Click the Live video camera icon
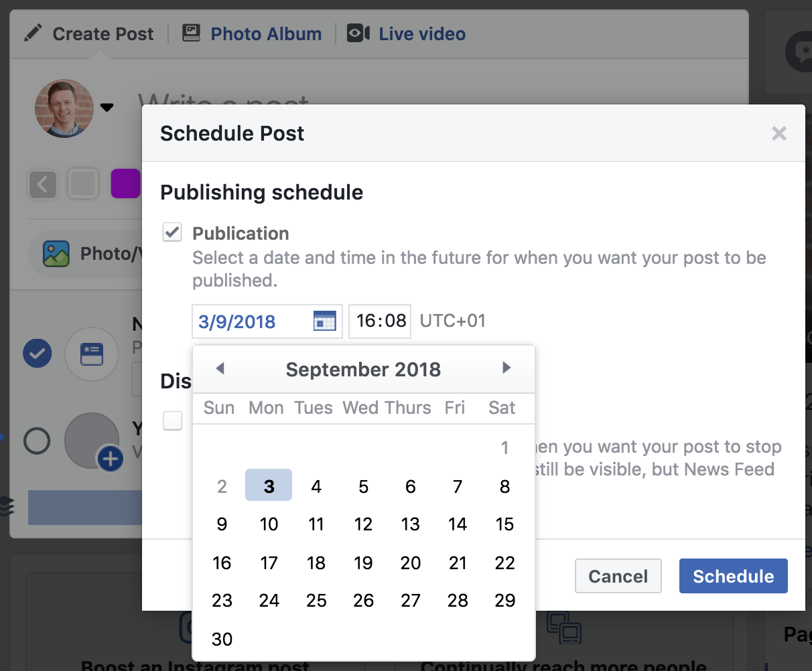The width and height of the screenshot is (812, 671). (x=358, y=33)
